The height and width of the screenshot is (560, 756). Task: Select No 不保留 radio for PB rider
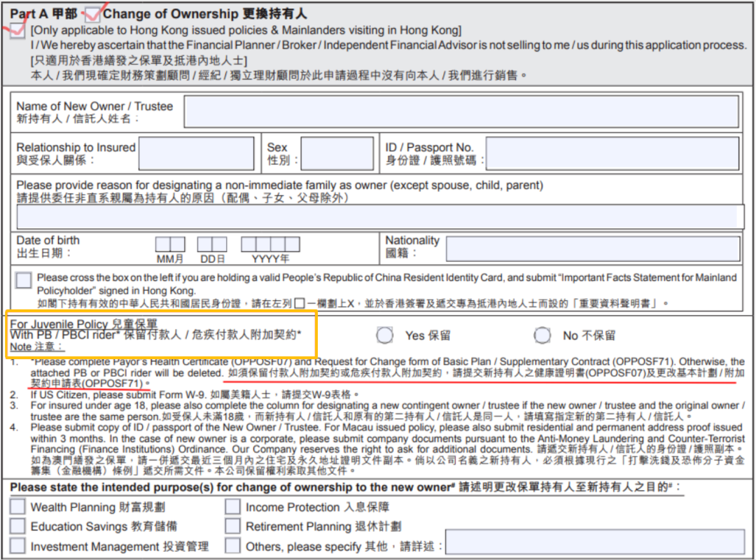point(542,335)
